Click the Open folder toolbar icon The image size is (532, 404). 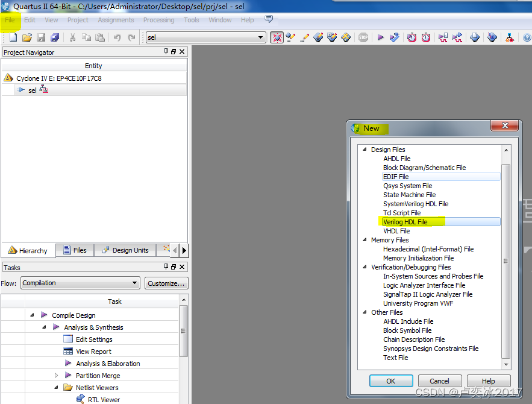[x=27, y=37]
